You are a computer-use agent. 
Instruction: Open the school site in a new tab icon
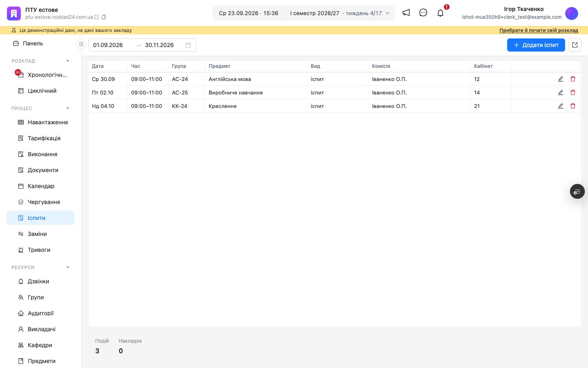click(97, 17)
